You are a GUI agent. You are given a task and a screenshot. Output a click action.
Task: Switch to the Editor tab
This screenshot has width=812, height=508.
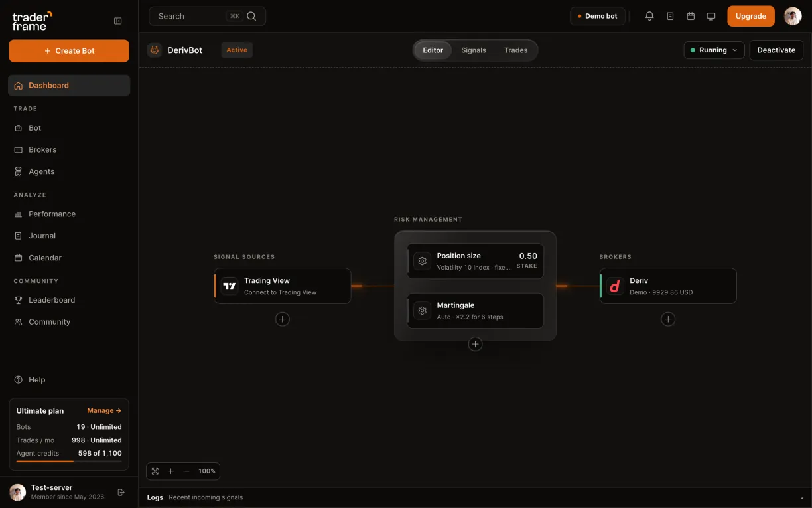[x=433, y=50]
